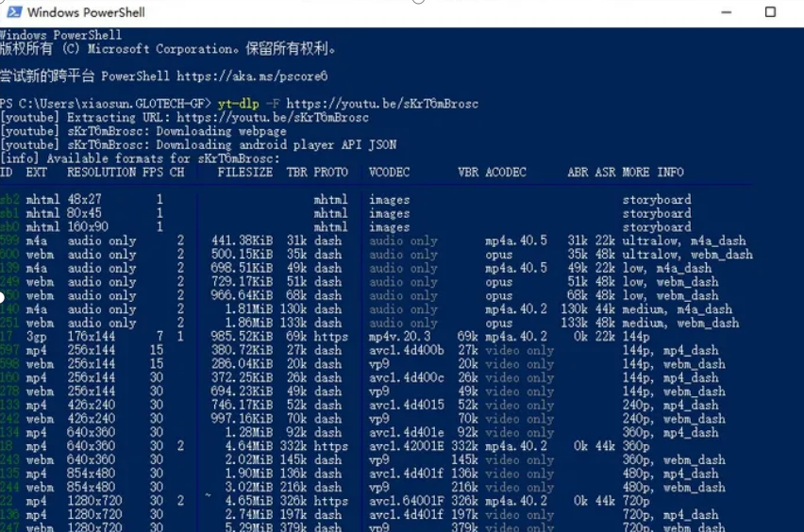The image size is (804, 532).
Task: Click the 441.38KiB filesize value
Action: (242, 241)
